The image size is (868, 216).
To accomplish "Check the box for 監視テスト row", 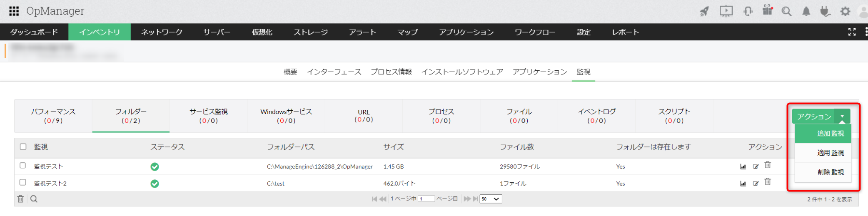I will [23, 166].
